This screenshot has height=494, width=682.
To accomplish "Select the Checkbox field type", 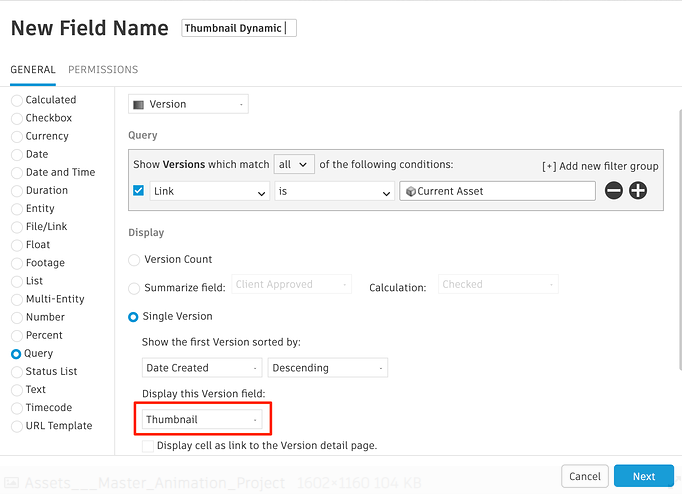I will point(17,118).
